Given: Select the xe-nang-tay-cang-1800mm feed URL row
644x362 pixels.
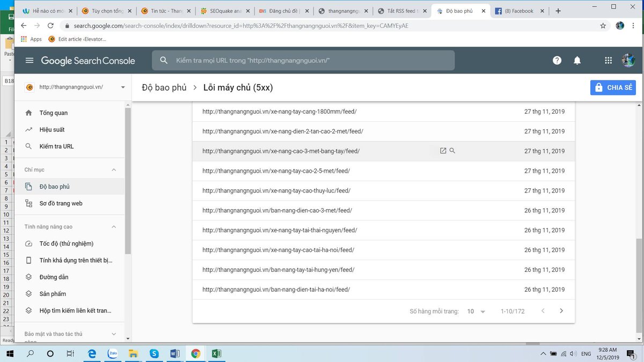Looking at the screenshot, I should [x=383, y=112].
